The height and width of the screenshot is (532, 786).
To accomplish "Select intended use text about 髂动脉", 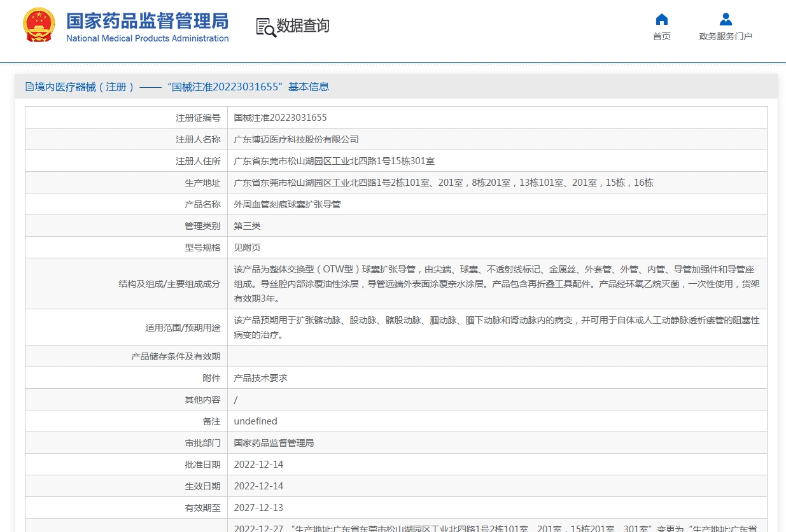I will 497,328.
